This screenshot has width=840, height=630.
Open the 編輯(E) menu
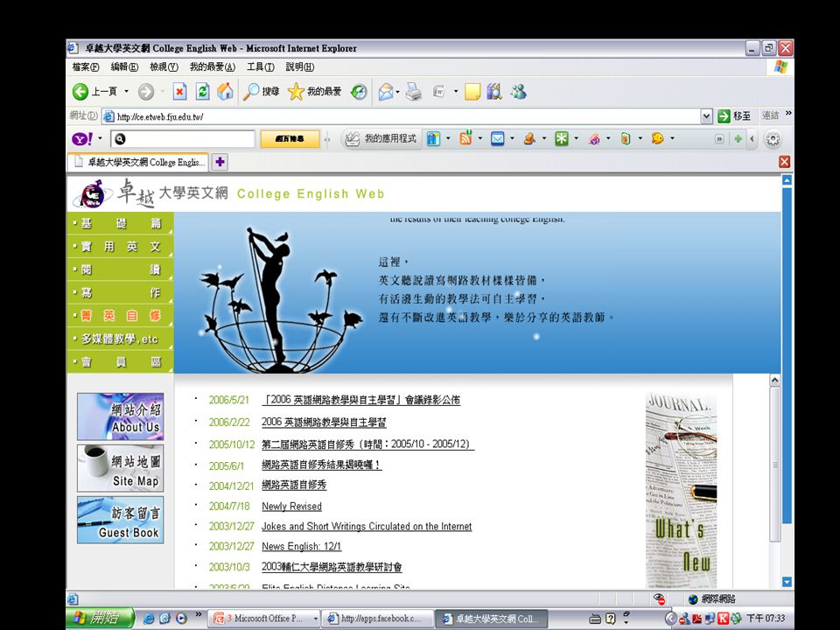click(x=124, y=67)
